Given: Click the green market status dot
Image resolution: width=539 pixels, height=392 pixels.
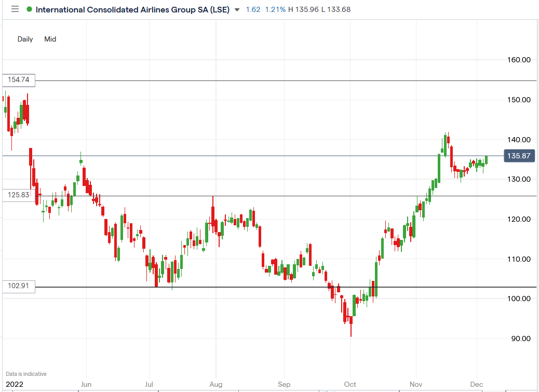Looking at the screenshot, I should click(x=29, y=9).
